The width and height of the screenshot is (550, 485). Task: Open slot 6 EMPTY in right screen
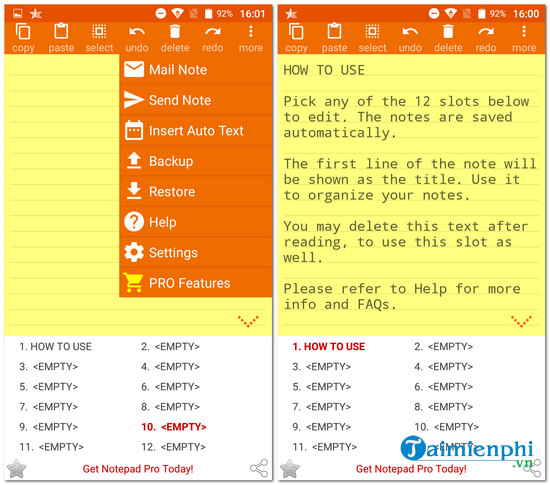click(444, 386)
